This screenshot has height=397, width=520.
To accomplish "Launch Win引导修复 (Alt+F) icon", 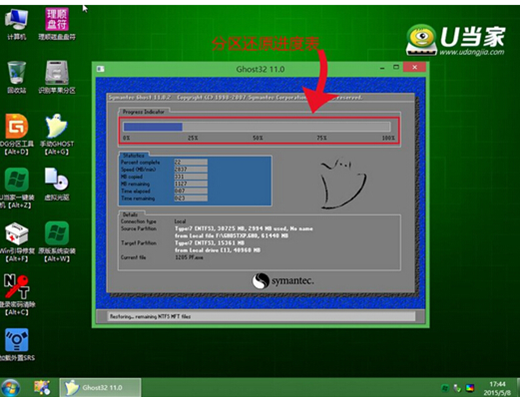I will (x=16, y=242).
